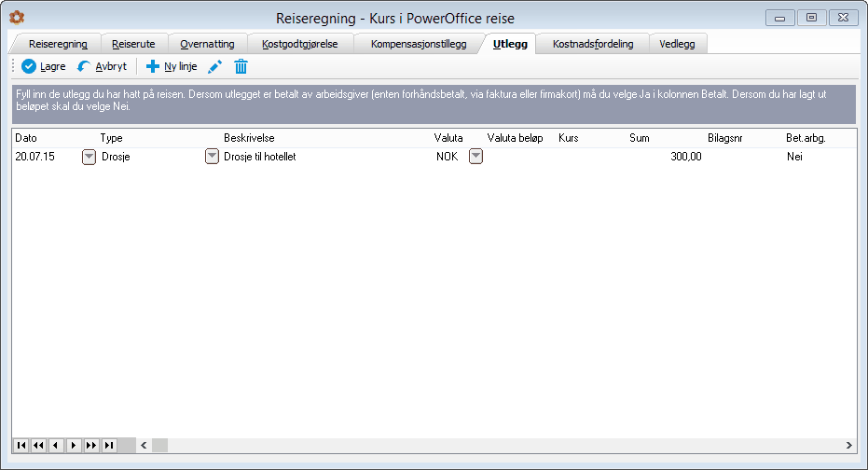Viewport: 868px width, 470px height.
Task: Open the Type dropdown next to Drosje
Action: click(212, 157)
